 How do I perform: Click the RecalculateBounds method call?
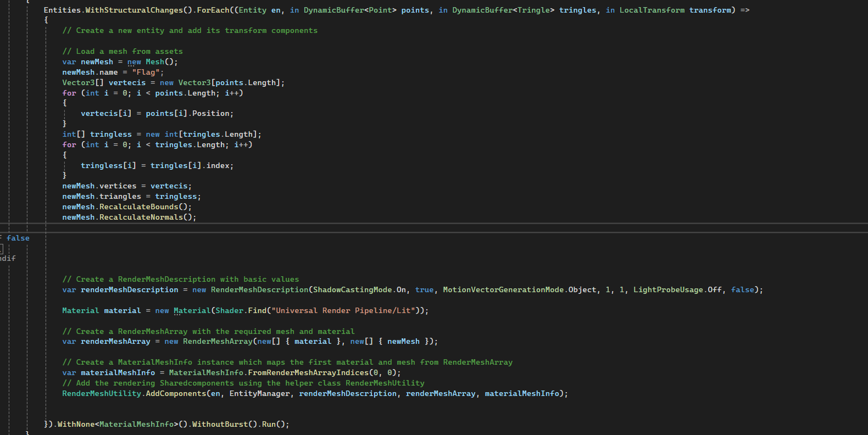click(x=146, y=207)
